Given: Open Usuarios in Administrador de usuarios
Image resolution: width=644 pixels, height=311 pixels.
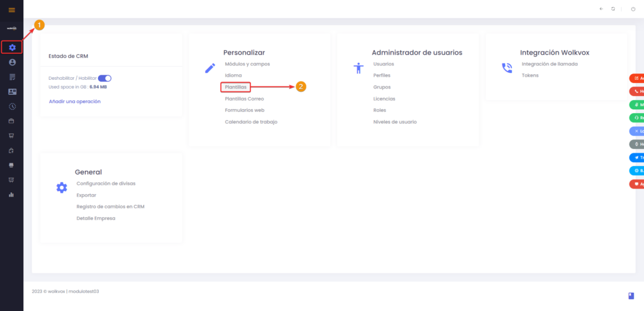Looking at the screenshot, I should [x=384, y=64].
